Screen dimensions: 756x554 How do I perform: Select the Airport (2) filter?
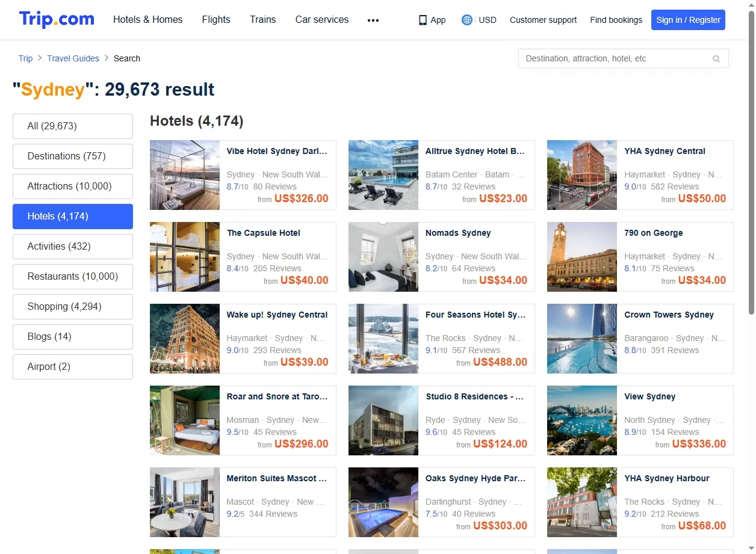(73, 367)
